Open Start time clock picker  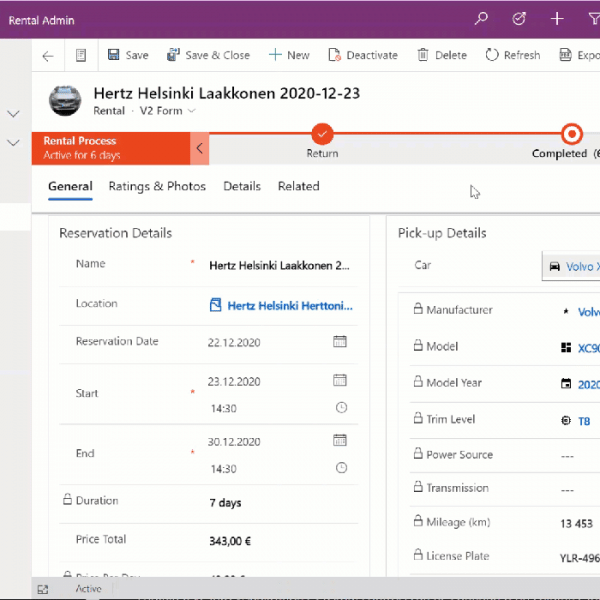[341, 408]
